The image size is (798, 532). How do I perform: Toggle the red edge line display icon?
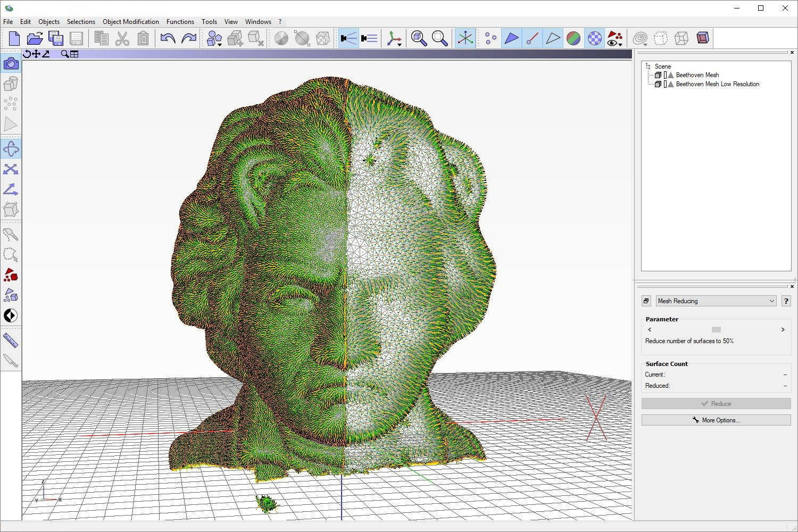click(x=532, y=38)
